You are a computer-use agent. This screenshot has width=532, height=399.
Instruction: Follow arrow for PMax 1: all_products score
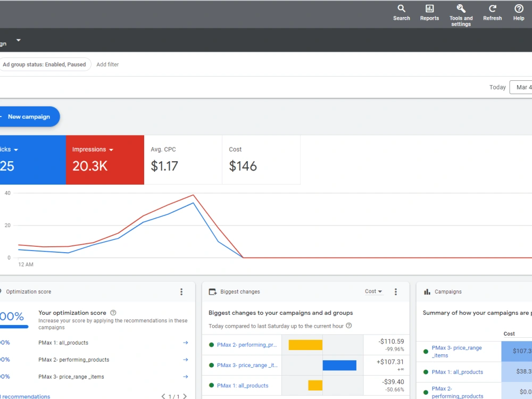click(185, 343)
